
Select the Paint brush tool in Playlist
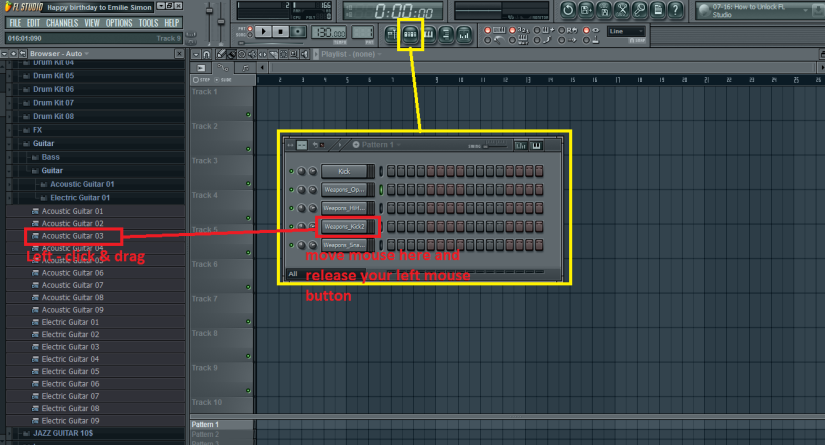(x=231, y=54)
